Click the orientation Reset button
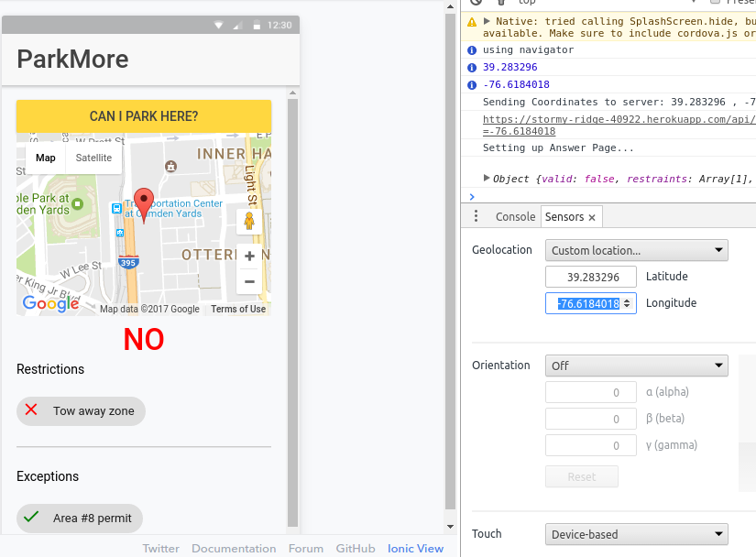The width and height of the screenshot is (756, 557). pyautogui.click(x=582, y=476)
